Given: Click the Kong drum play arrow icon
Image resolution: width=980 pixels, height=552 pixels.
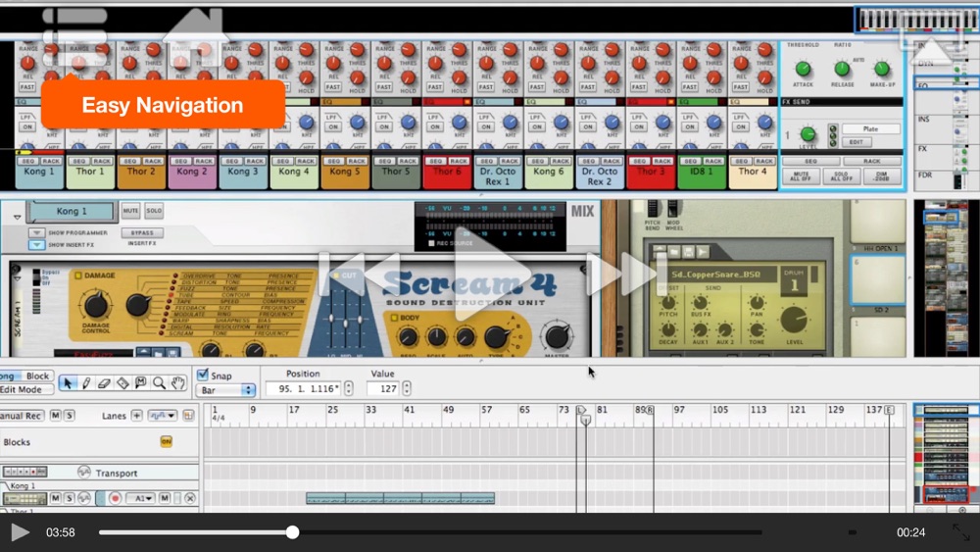Looking at the screenshot, I should tap(703, 251).
